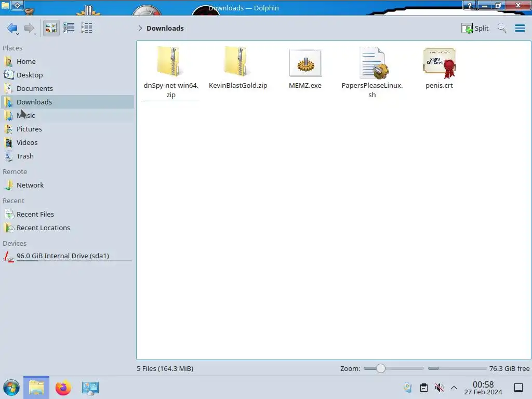Select the PapersPleaseLinux.sh script icon

[x=373, y=63]
